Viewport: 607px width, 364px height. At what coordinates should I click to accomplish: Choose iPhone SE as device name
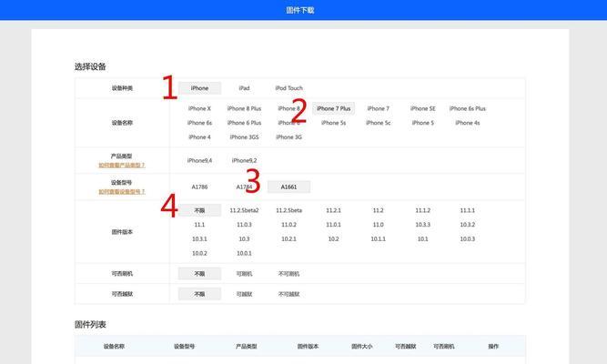[423, 108]
